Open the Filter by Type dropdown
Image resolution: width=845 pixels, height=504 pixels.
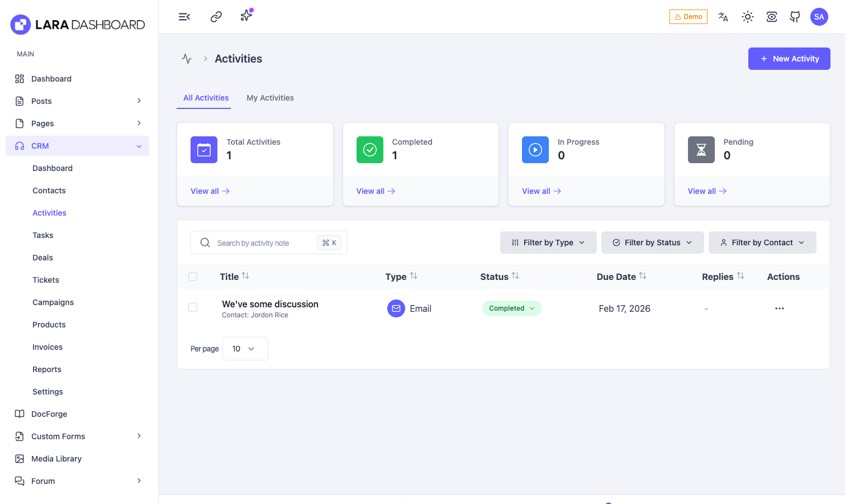pyautogui.click(x=548, y=243)
